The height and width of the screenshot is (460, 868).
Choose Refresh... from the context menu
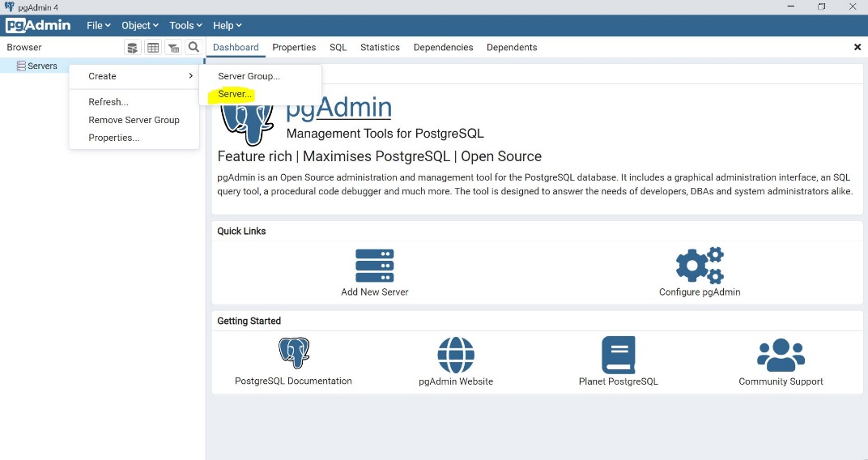134,102
